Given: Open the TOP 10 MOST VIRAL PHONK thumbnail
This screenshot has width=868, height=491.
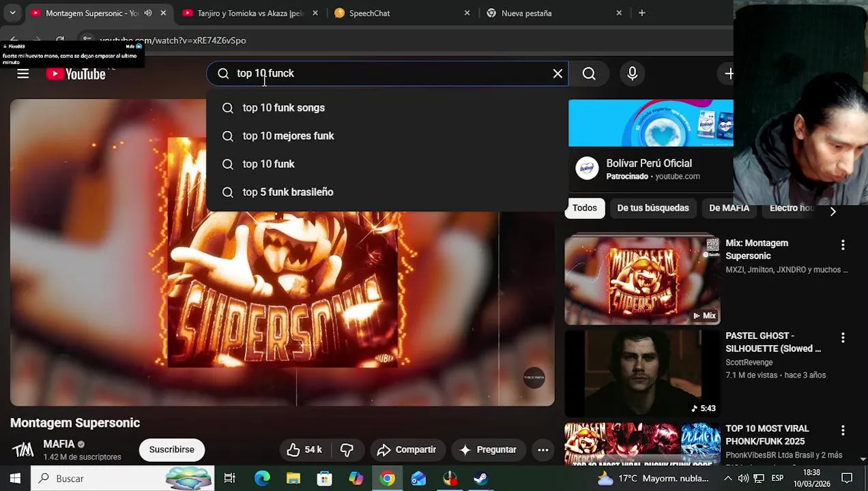Looking at the screenshot, I should point(642,443).
